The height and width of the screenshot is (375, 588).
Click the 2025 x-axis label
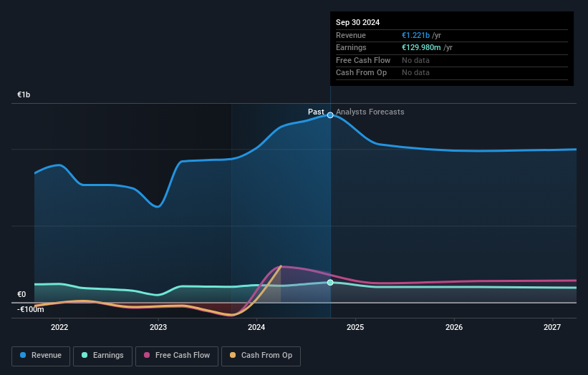[355, 327]
